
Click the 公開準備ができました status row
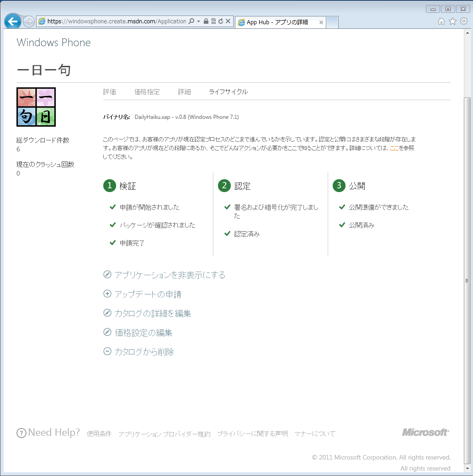click(374, 207)
